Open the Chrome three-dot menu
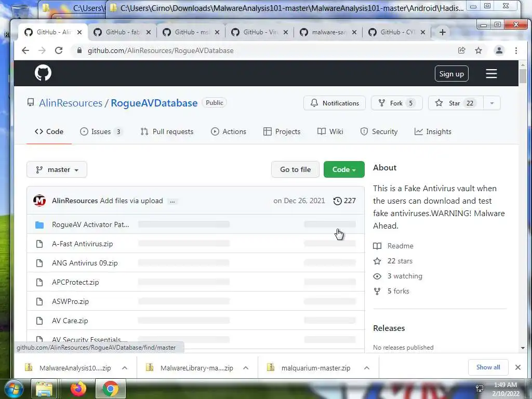 516,50
